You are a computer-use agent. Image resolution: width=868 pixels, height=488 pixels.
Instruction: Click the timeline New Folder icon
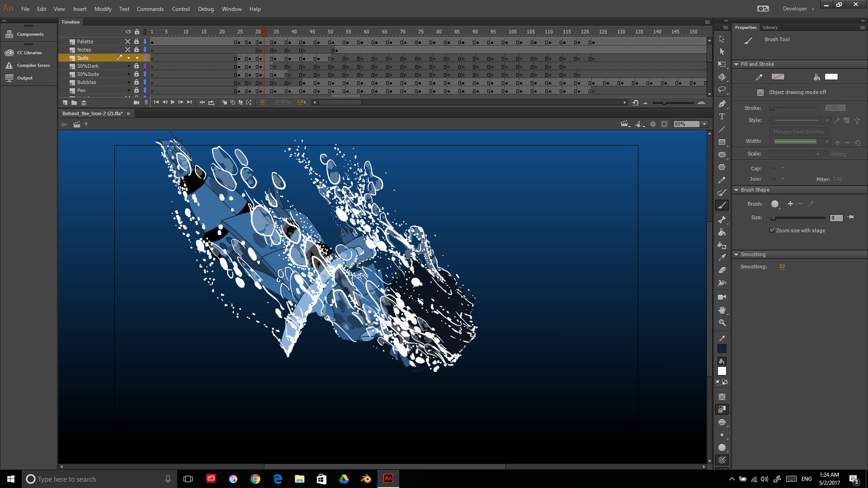click(74, 103)
